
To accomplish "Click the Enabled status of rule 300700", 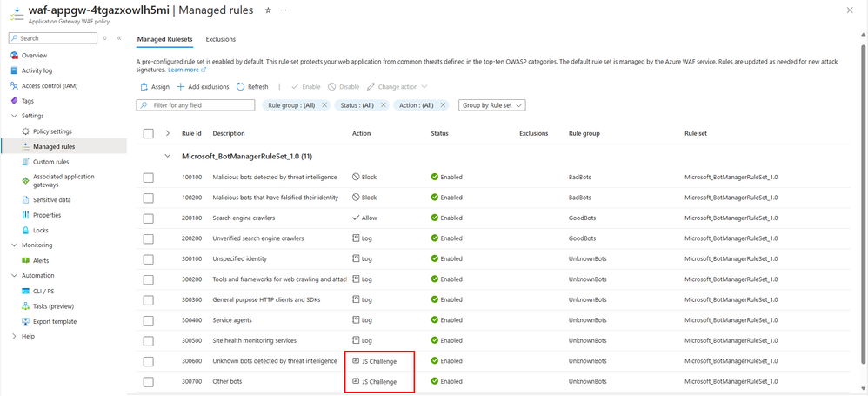I will pos(446,381).
